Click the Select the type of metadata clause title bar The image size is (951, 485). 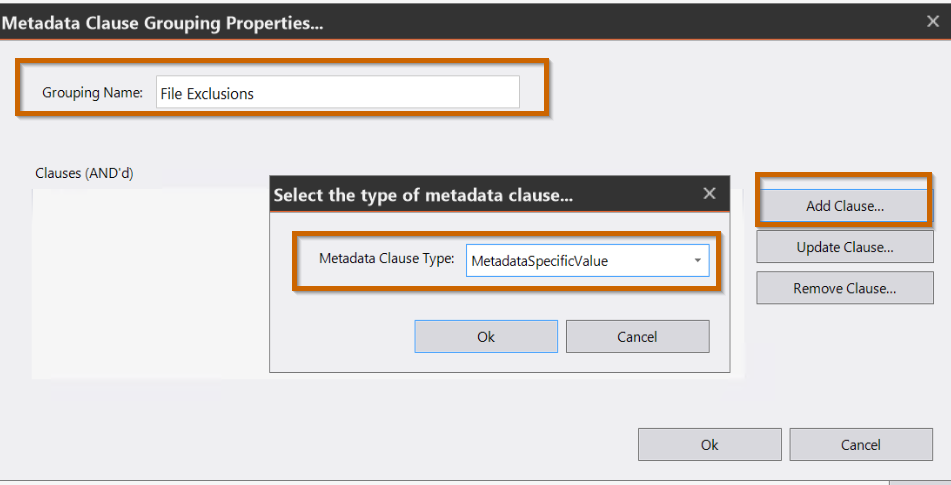point(485,195)
